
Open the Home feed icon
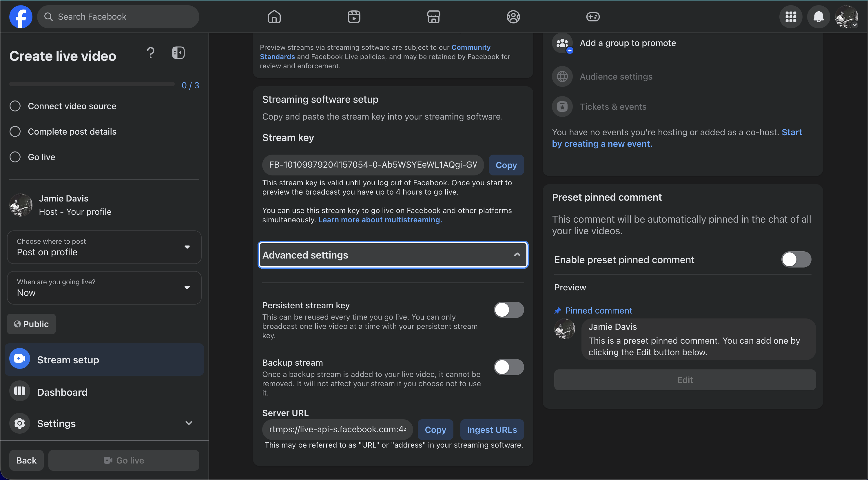pos(274,17)
